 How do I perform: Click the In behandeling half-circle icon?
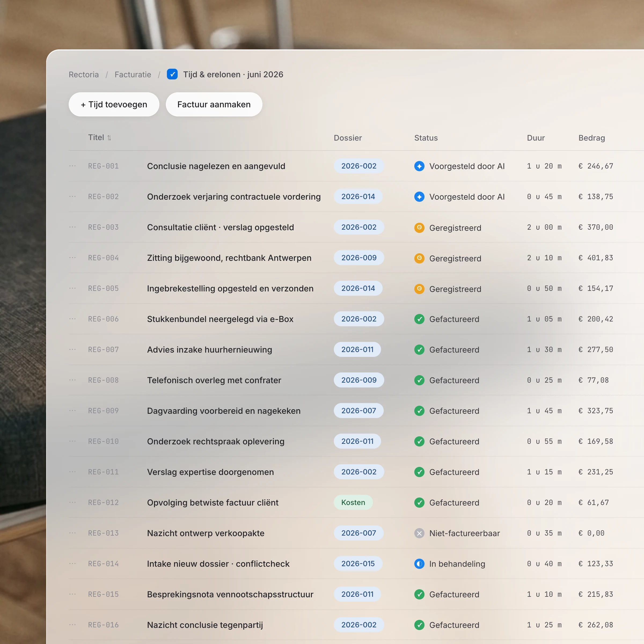419,564
